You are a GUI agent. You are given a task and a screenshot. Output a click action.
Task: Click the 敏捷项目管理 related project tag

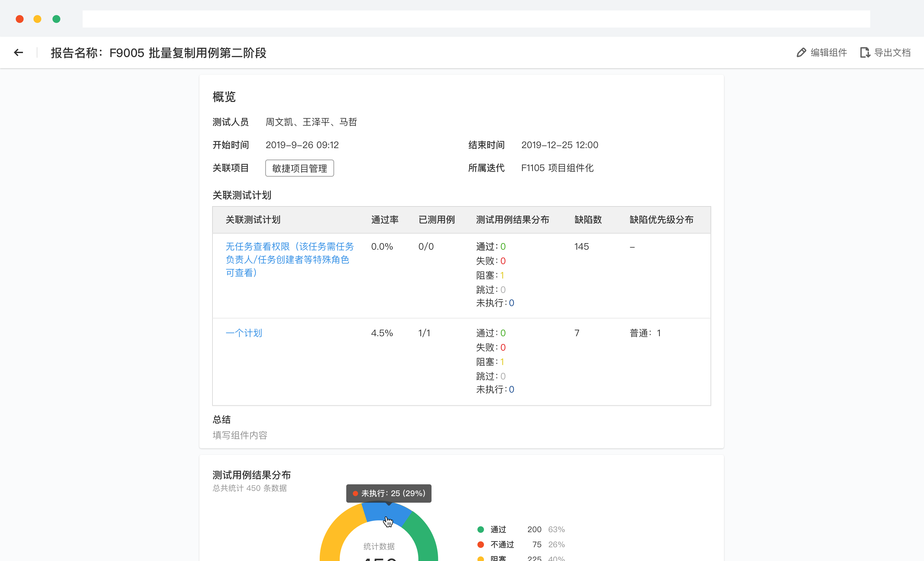[x=299, y=168]
